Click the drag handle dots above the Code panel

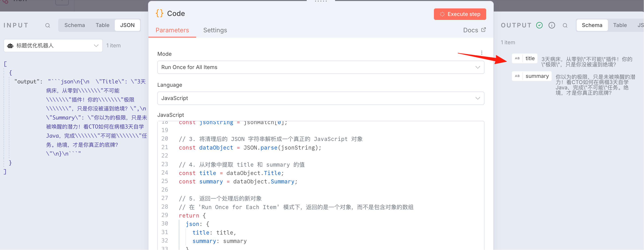point(321,1)
